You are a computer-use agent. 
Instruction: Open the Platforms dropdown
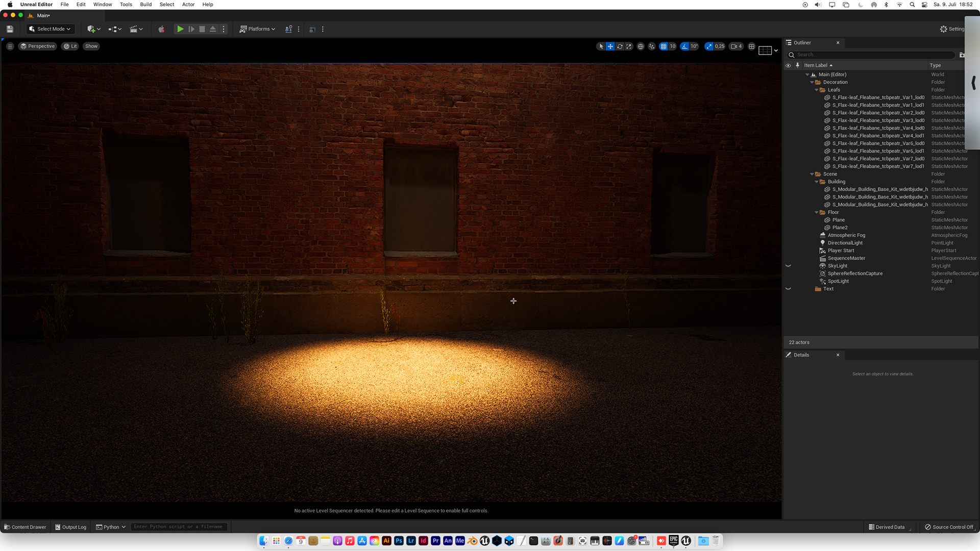click(x=258, y=29)
